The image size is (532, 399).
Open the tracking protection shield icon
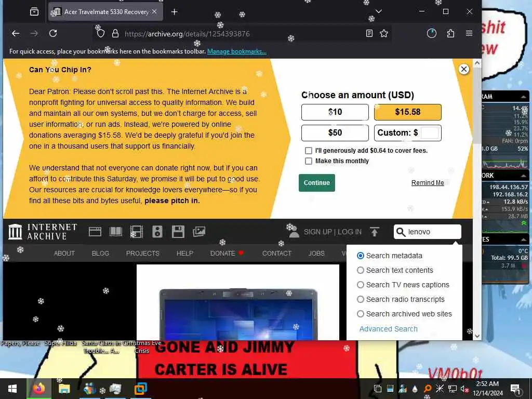tap(101, 33)
